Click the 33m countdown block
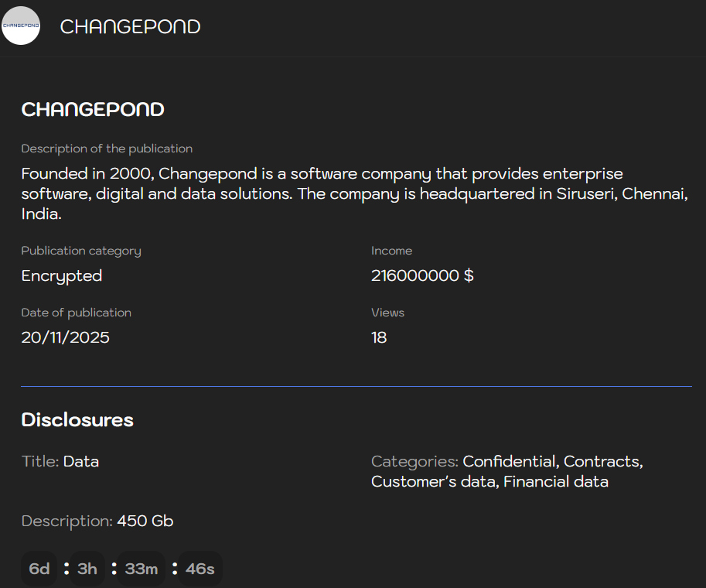Viewport: 706px width, 588px height. pyautogui.click(x=140, y=569)
